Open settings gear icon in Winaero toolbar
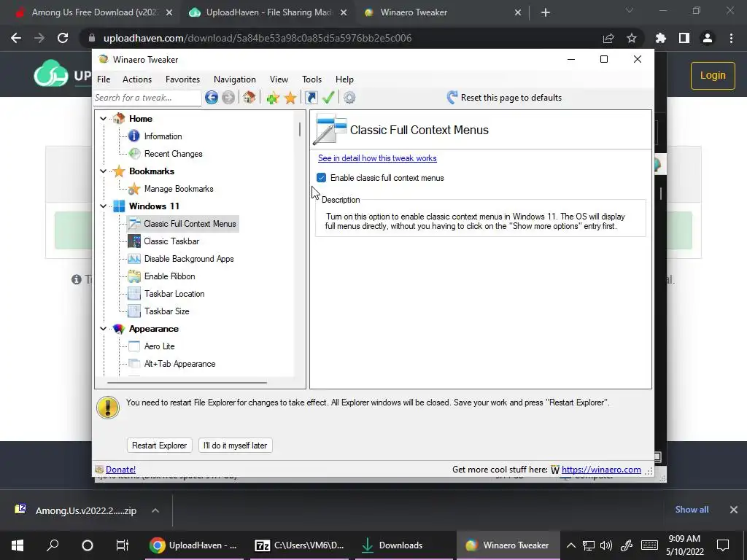The height and width of the screenshot is (560, 747). [349, 98]
